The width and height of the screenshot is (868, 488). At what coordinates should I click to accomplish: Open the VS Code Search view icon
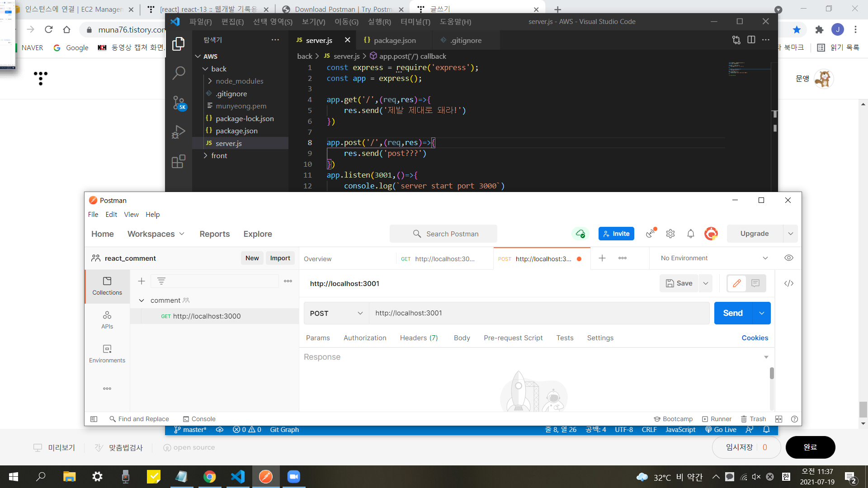[x=179, y=72]
